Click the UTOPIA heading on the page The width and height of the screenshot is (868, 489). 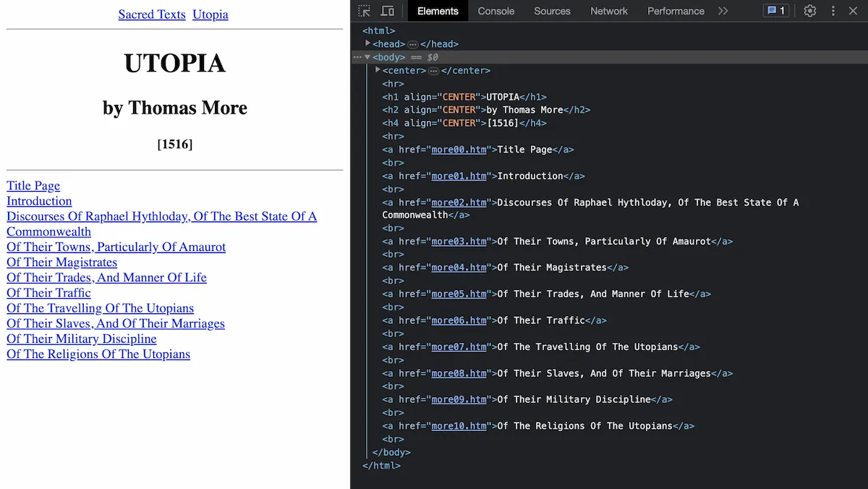[x=175, y=64]
